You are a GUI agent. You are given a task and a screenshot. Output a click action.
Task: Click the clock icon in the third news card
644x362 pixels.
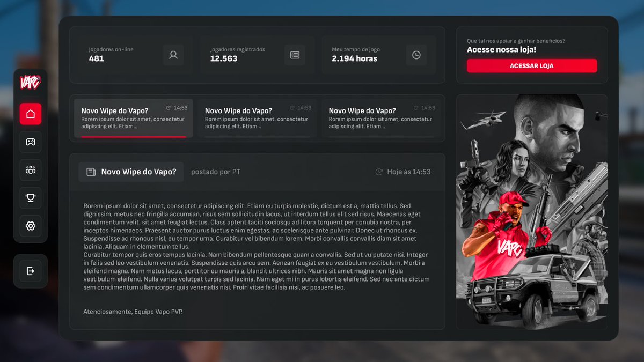(416, 108)
